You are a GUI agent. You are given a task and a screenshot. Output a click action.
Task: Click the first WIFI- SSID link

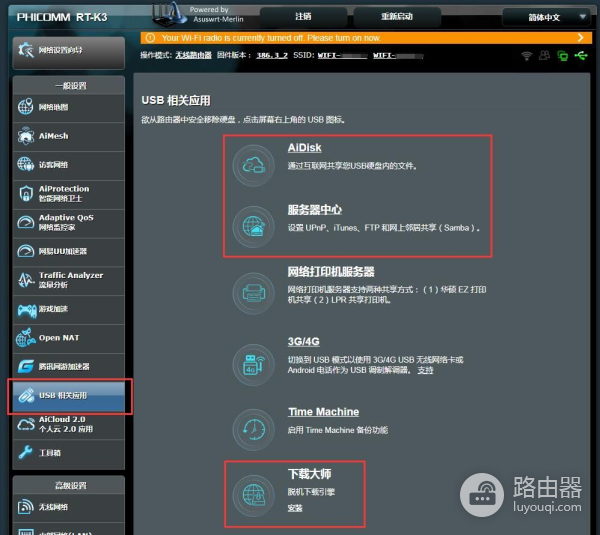tap(342, 55)
